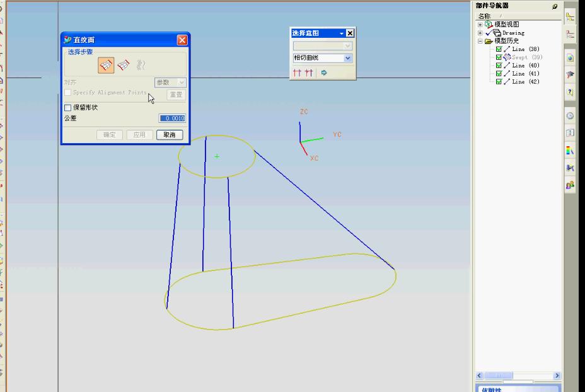Select the Line (41) row label
This screenshot has height=392, width=585.
[526, 74]
